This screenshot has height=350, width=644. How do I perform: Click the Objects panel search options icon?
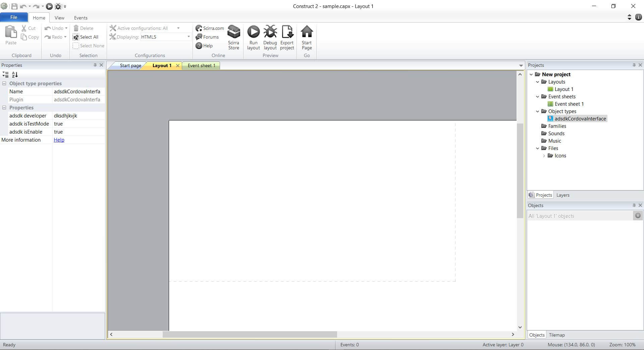point(638,216)
